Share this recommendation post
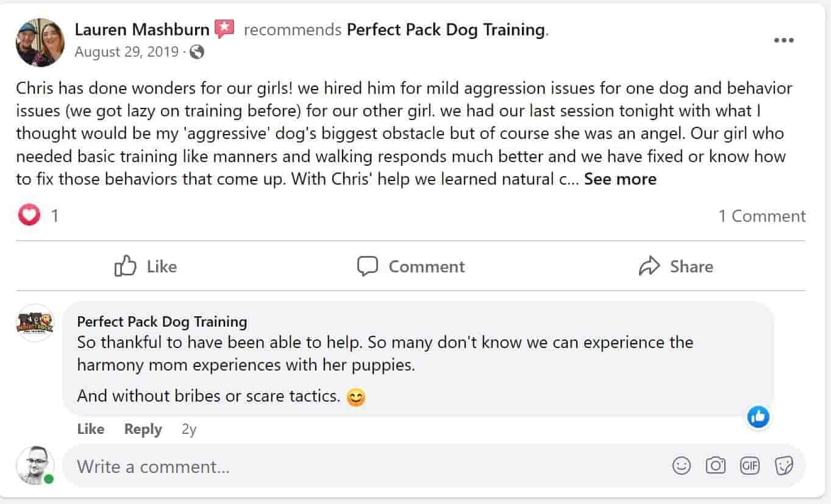The height and width of the screenshot is (504, 831). pos(676,266)
